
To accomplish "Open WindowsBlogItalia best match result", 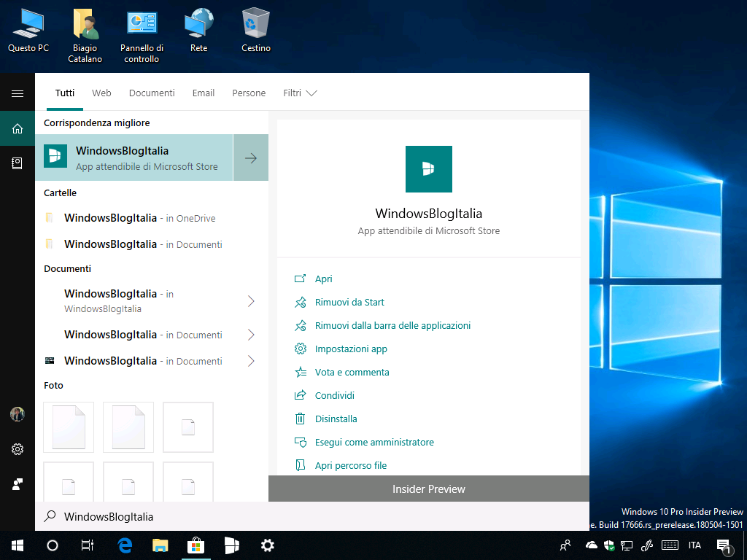I will (134, 157).
